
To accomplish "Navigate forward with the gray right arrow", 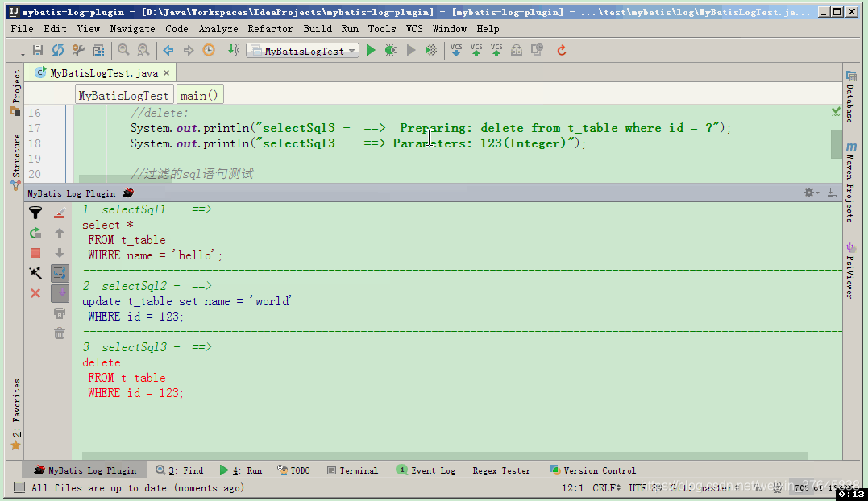I will click(189, 50).
